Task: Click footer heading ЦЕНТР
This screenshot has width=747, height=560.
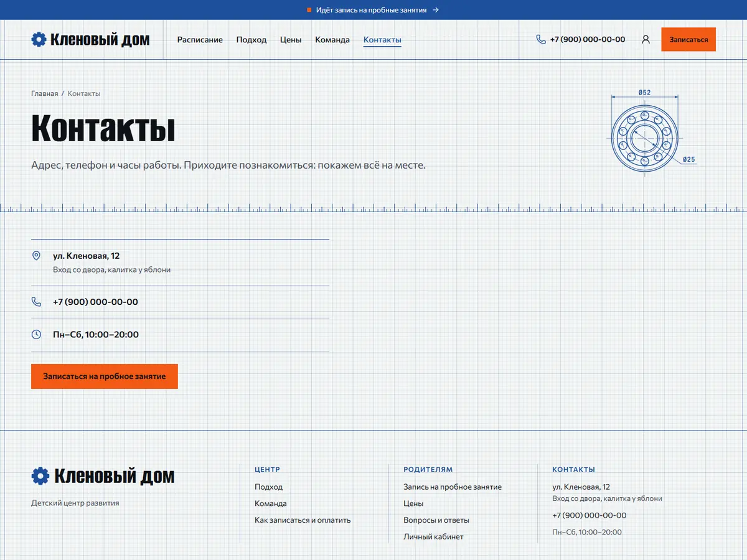Action: click(x=268, y=469)
